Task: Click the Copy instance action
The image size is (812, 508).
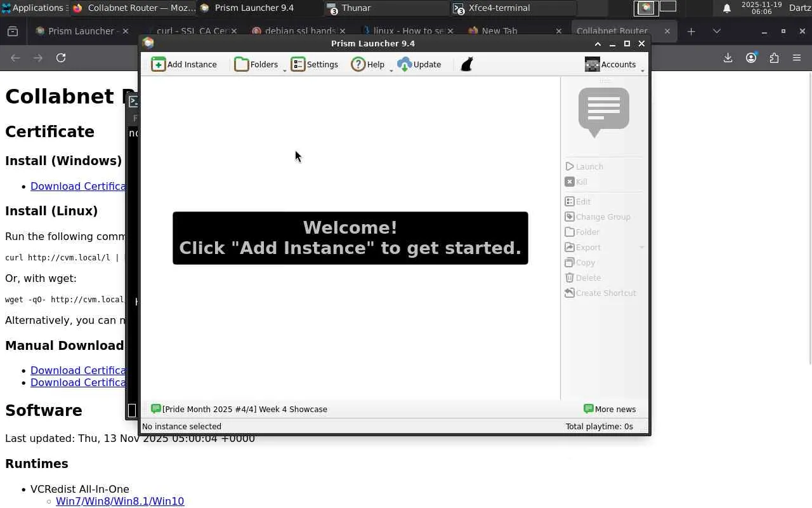Action: click(580, 262)
